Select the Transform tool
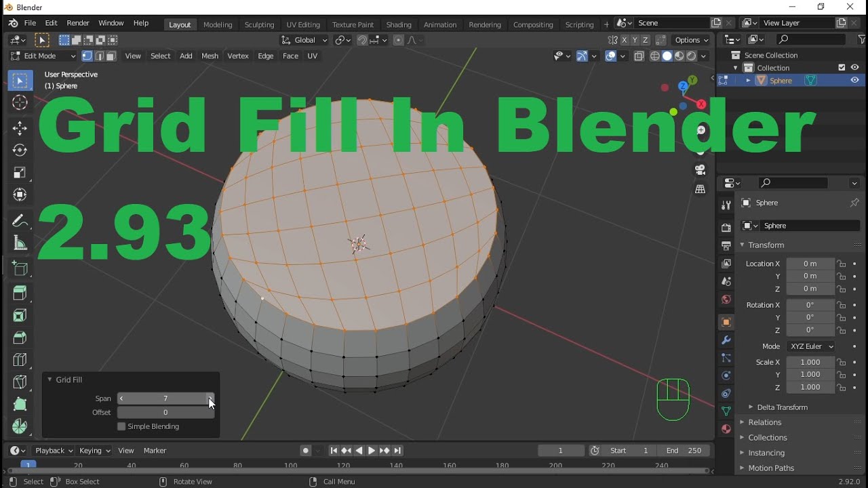 tap(20, 195)
